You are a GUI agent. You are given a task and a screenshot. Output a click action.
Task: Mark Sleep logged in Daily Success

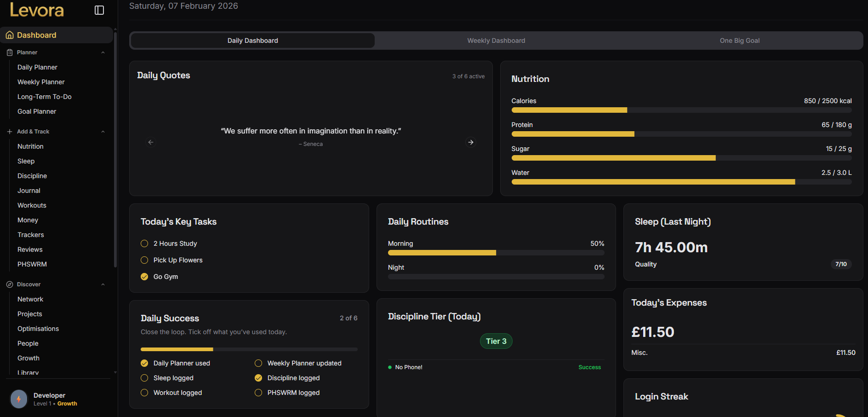[144, 378]
